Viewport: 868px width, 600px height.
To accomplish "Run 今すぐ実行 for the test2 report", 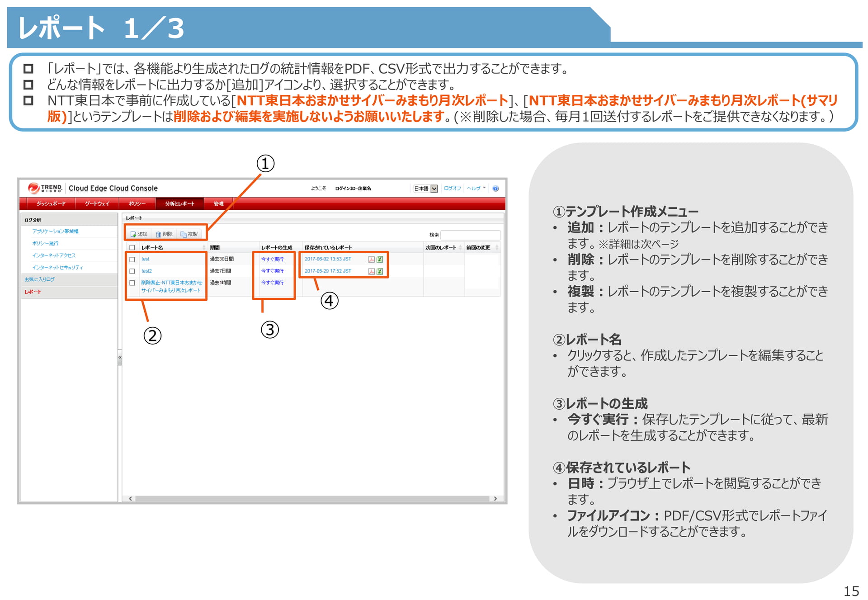I will coord(273,271).
